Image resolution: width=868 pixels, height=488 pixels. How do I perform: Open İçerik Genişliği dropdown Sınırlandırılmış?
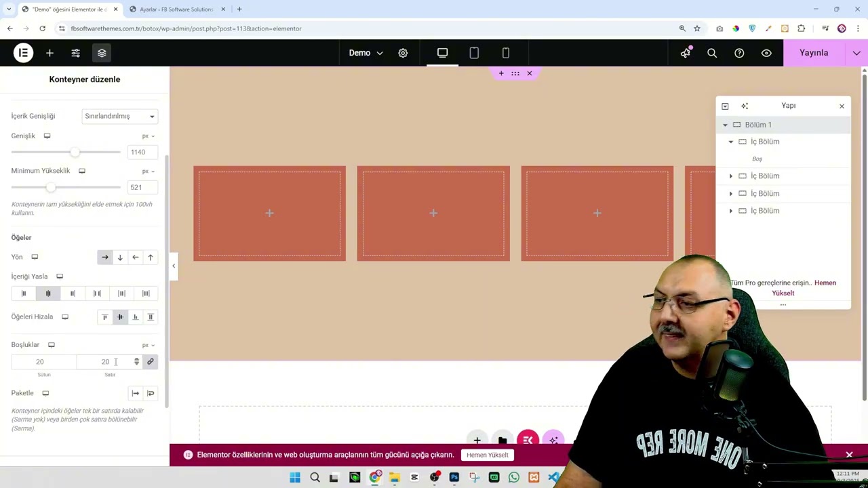[x=119, y=116]
